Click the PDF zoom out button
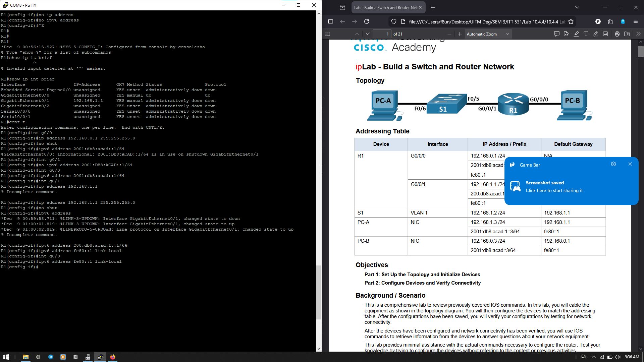The image size is (644, 362). (x=449, y=34)
